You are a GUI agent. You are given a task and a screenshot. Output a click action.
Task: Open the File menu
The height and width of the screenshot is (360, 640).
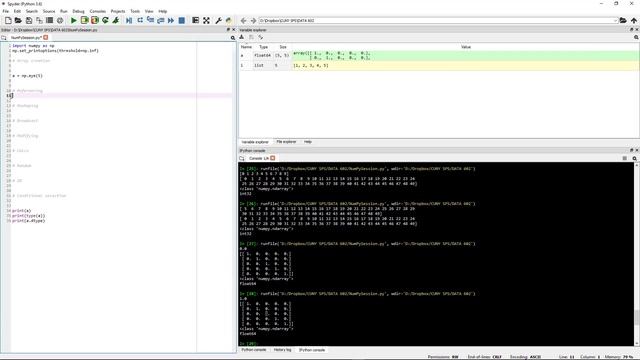point(6,11)
